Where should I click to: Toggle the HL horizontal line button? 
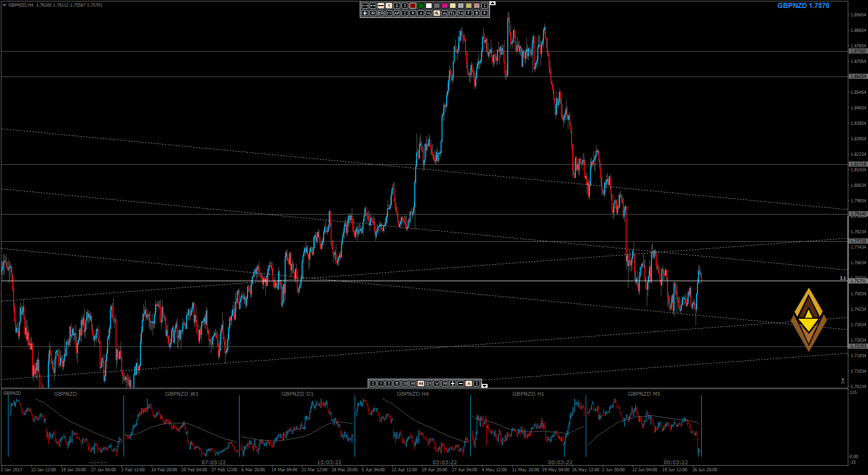coord(437,13)
